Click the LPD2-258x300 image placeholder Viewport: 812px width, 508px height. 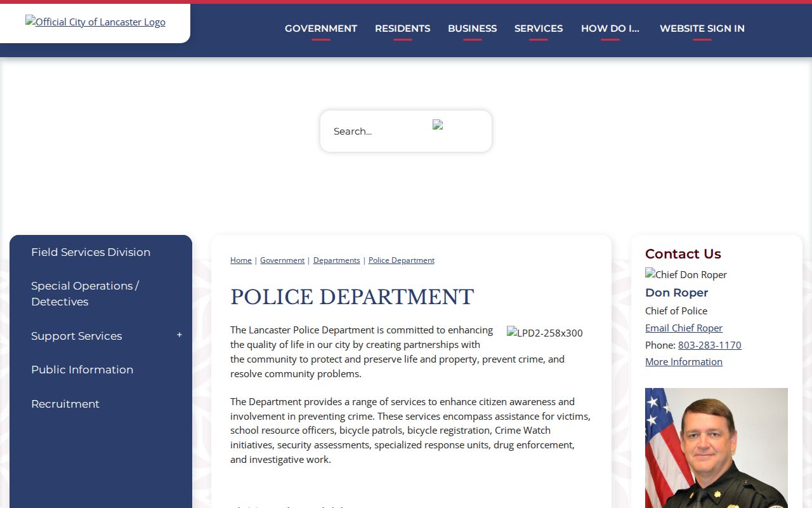545,333
